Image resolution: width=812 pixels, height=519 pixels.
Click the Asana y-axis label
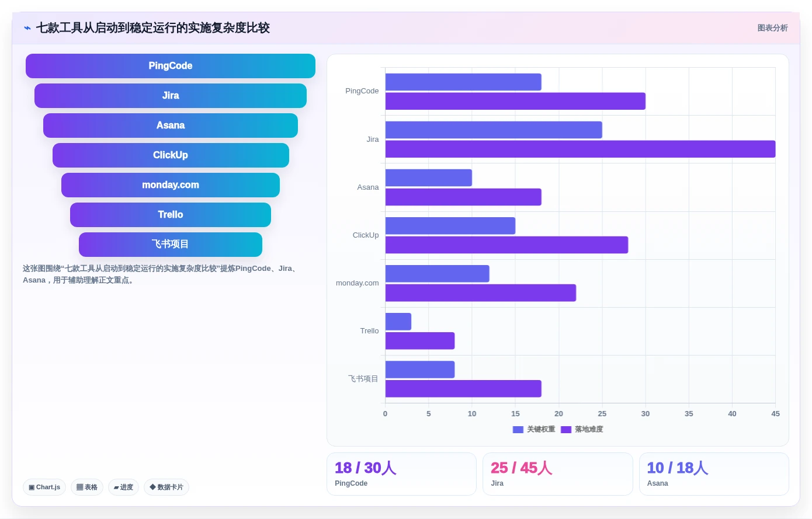(368, 187)
